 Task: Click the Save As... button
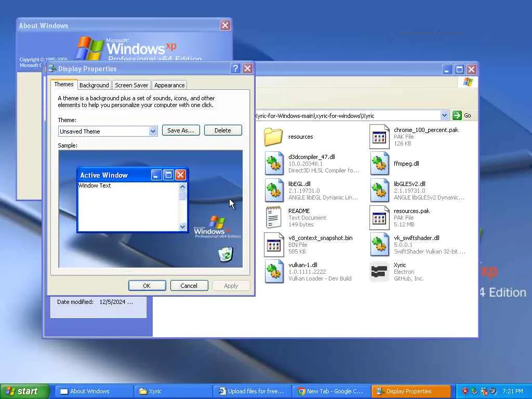point(181,130)
